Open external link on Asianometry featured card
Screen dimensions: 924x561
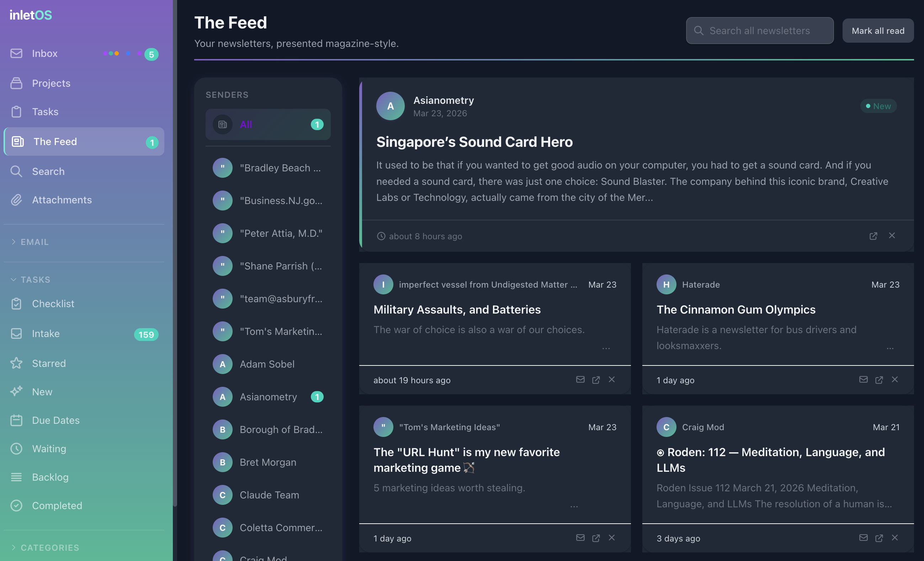[x=873, y=236]
